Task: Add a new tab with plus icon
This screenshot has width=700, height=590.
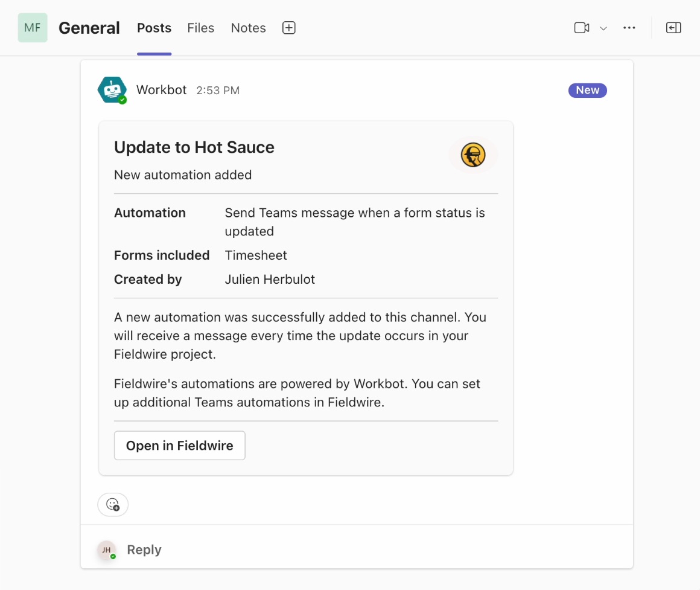Action: pos(289,28)
